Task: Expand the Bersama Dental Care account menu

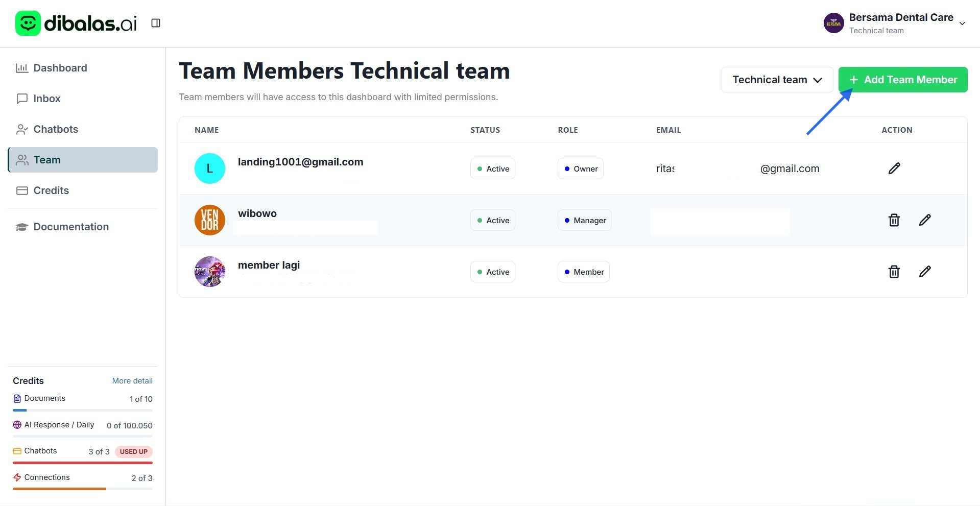Action: coord(962,23)
